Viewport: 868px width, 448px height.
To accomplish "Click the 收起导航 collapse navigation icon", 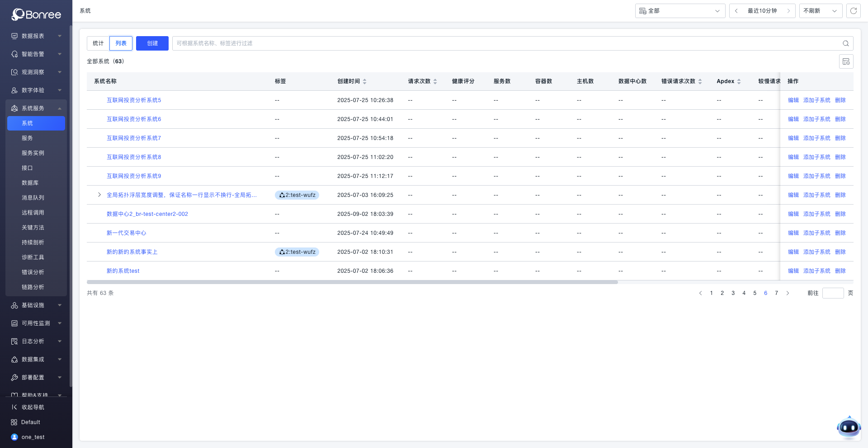I will pyautogui.click(x=14, y=407).
